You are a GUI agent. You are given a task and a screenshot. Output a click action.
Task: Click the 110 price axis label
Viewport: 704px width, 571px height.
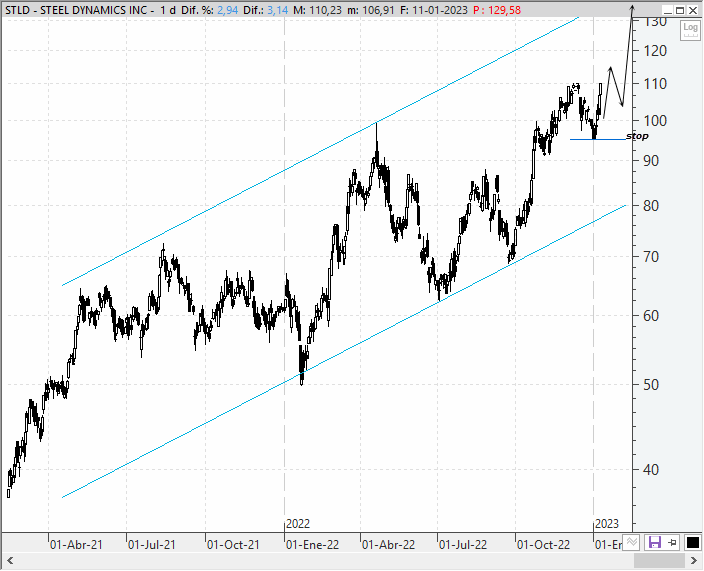[655, 84]
